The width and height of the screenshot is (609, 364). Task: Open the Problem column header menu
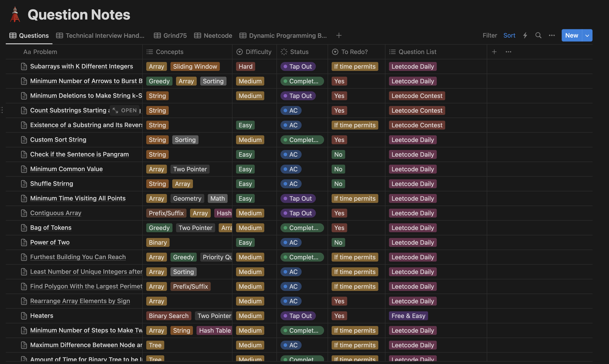point(74,52)
